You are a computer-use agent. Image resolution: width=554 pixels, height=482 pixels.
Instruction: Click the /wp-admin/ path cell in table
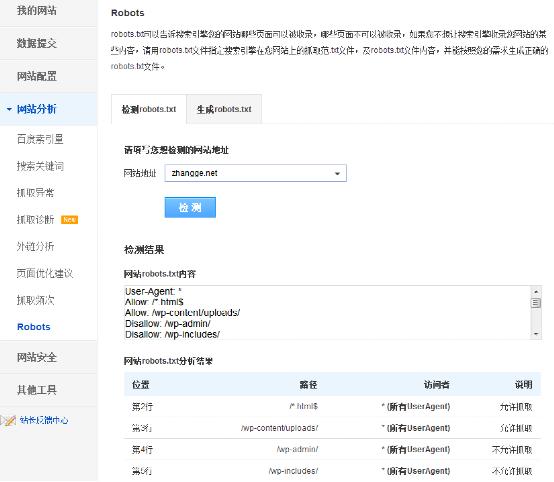point(297,449)
